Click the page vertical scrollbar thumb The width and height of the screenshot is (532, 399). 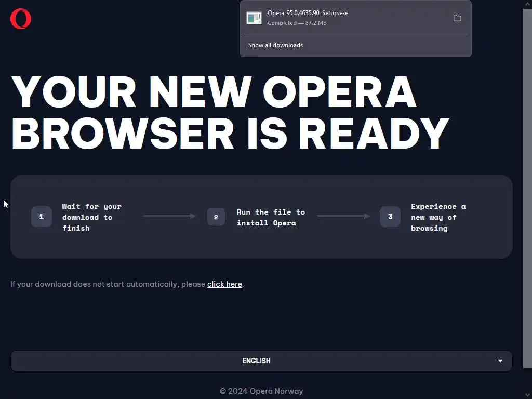click(x=527, y=188)
